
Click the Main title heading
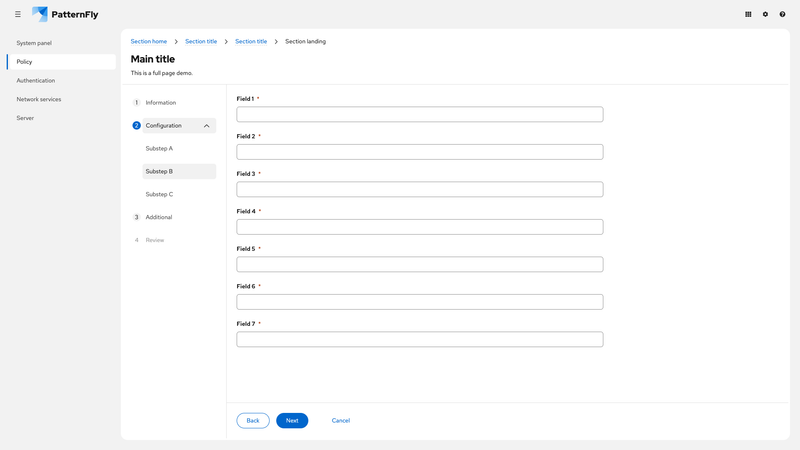153,59
